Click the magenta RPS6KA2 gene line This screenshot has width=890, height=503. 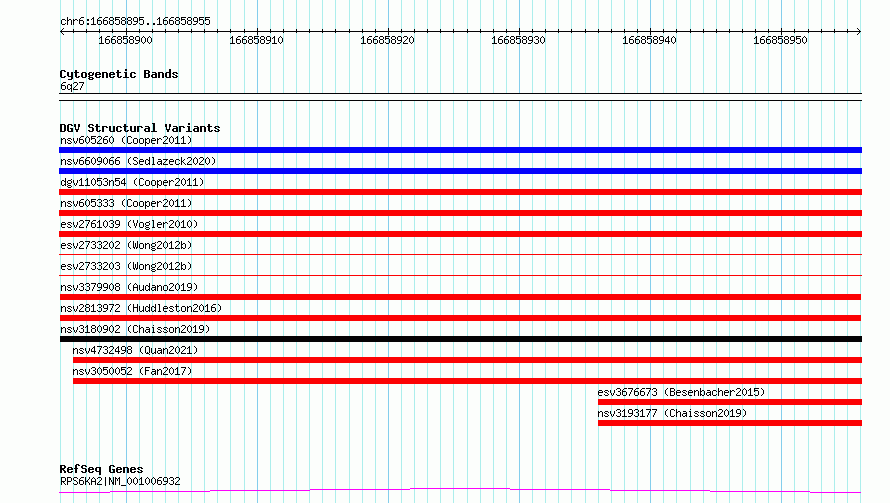click(x=460, y=491)
